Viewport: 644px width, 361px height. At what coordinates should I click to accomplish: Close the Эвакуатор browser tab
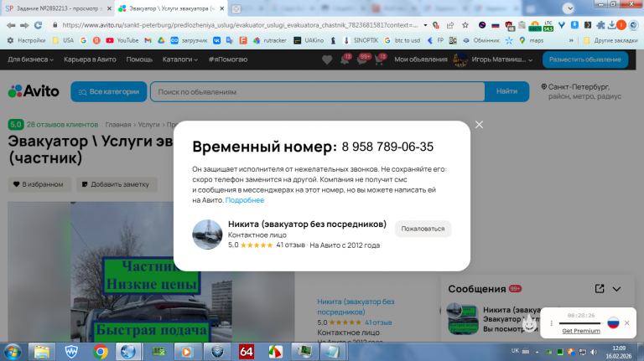(221, 8)
